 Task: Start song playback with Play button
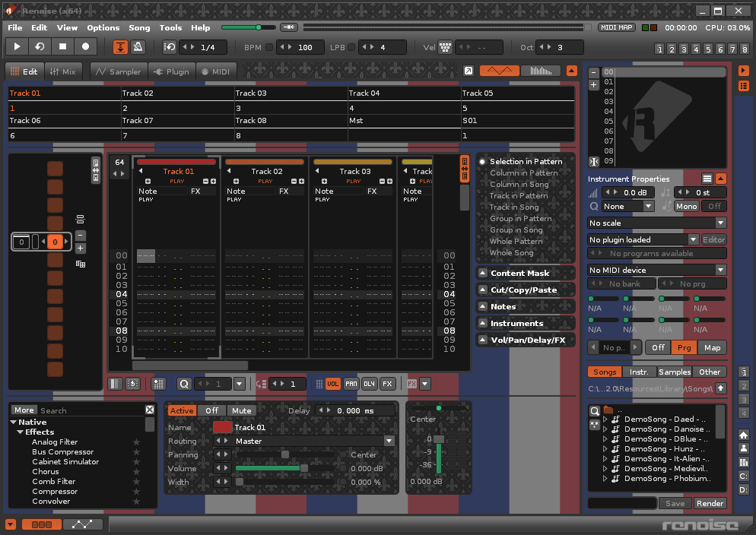[17, 46]
